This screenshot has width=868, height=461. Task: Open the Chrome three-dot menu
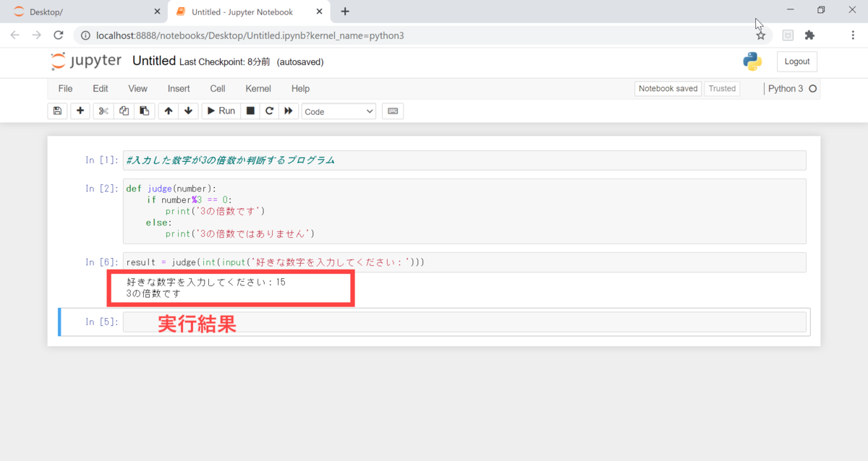[x=854, y=35]
